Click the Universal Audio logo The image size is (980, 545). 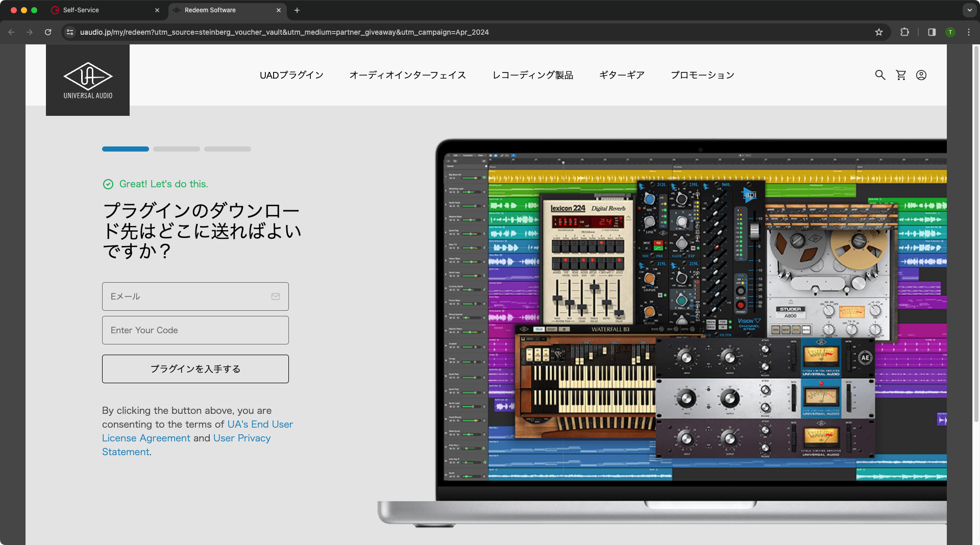(88, 80)
